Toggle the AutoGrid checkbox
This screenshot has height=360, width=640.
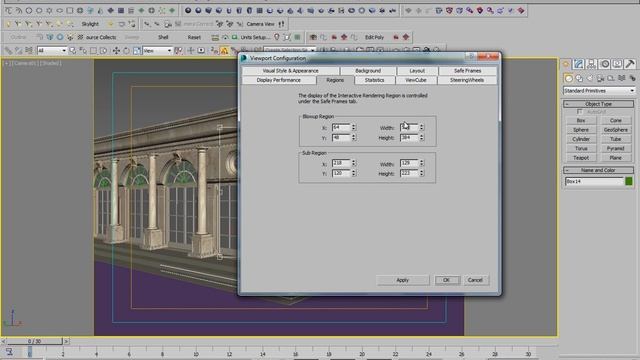(579, 112)
